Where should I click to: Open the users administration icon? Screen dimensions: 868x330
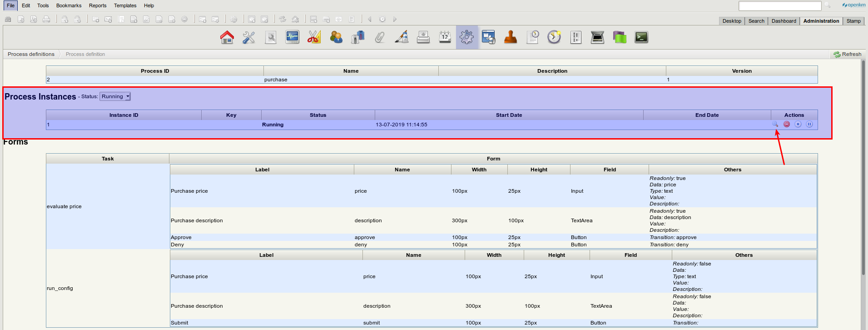[x=336, y=37]
